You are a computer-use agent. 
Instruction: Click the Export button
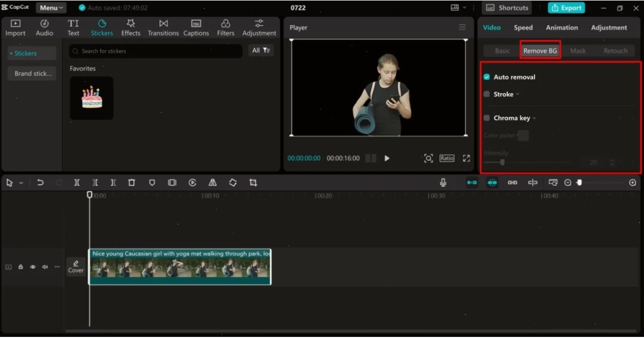(566, 8)
